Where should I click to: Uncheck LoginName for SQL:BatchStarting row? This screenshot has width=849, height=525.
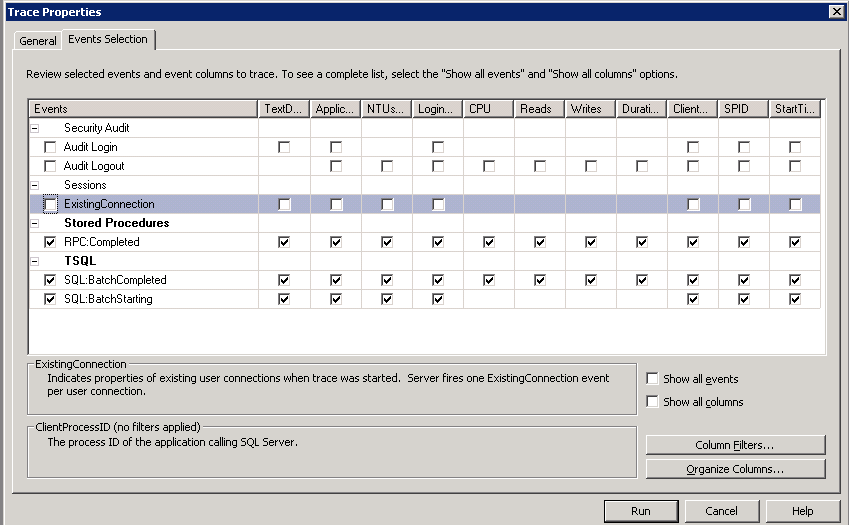437,299
